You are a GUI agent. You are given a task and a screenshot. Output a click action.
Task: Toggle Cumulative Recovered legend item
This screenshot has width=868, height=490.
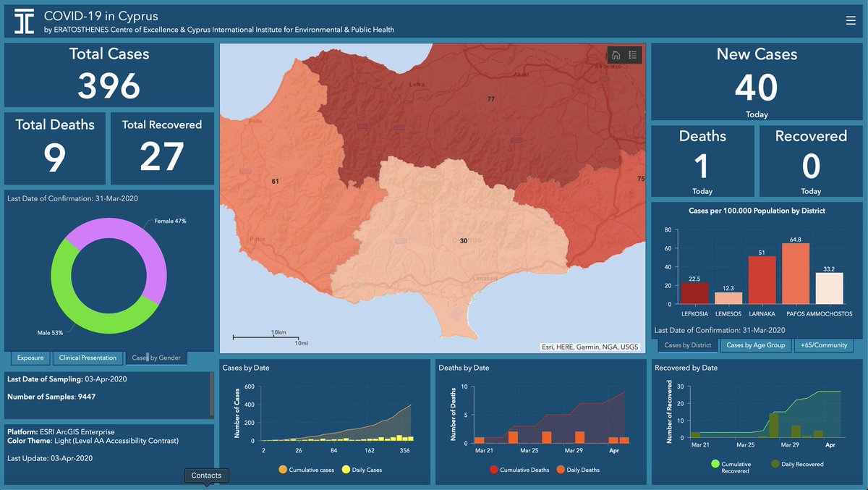730,468
